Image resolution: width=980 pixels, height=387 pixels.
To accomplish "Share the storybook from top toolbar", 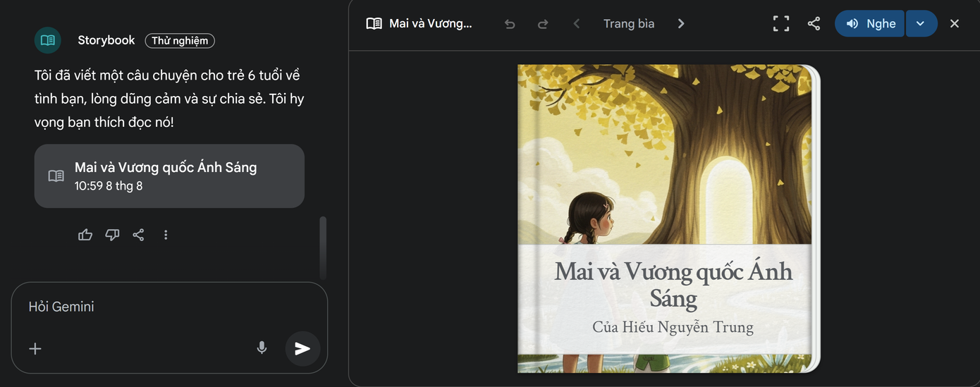I will pos(814,24).
